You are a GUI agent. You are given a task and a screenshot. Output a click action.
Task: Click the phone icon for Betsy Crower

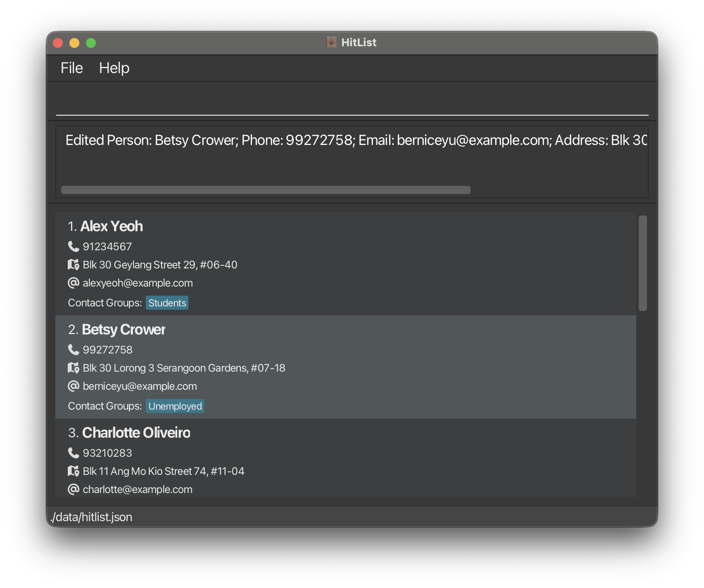point(73,350)
